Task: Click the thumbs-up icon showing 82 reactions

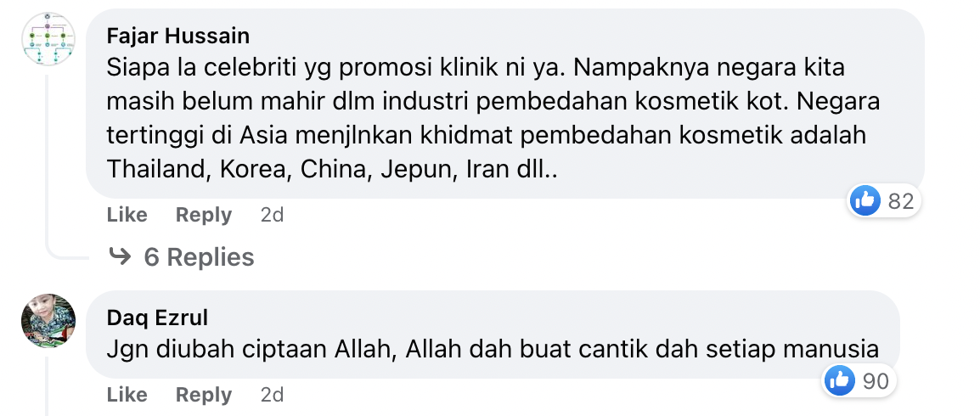Action: (x=865, y=201)
